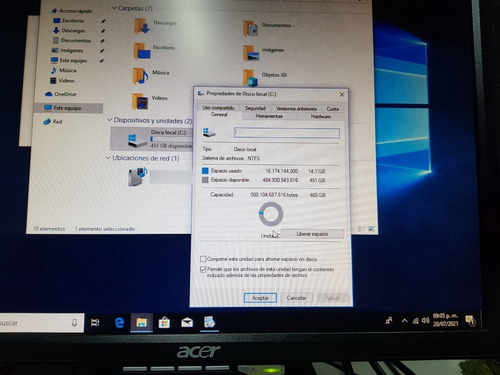Open Microsoft Store from the taskbar
500x375 pixels.
tap(164, 322)
